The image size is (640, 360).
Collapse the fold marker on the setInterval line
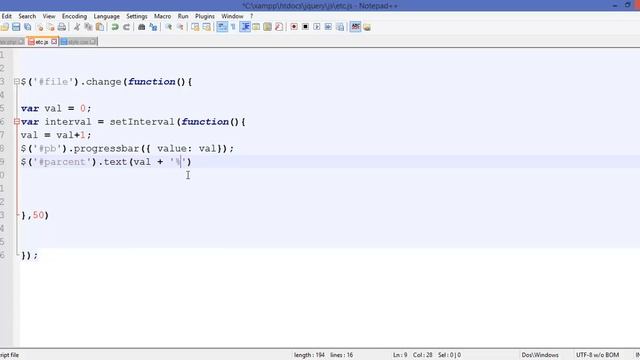pos(17,122)
